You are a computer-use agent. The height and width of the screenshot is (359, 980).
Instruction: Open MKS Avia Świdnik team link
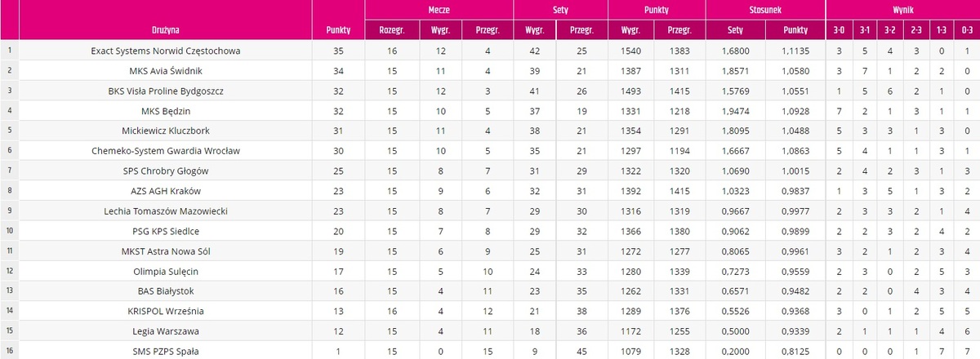coord(166,70)
